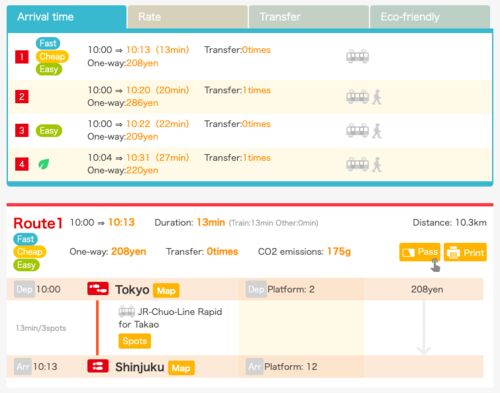Click the train icon in the 209yen route row

point(357,130)
